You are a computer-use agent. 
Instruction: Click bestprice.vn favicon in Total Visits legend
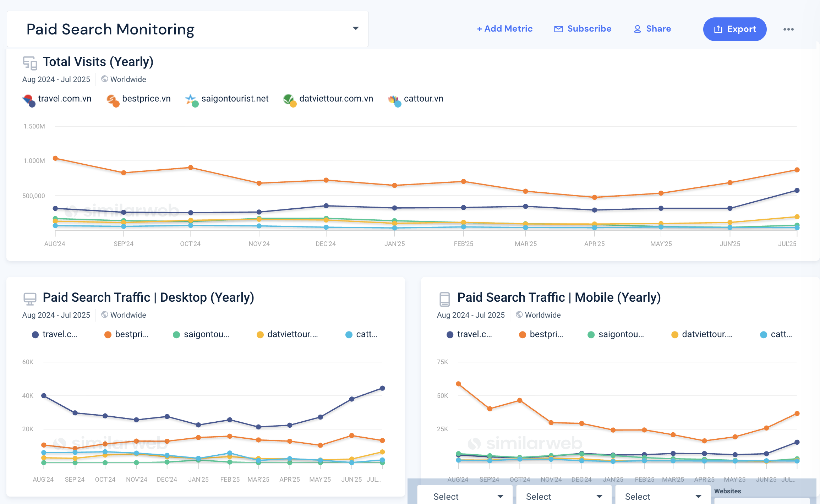click(113, 100)
